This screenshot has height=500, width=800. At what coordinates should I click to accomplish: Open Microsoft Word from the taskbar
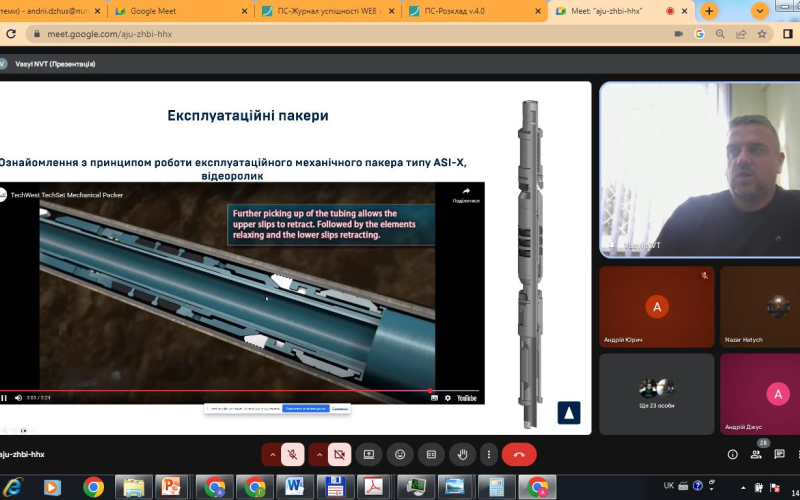click(x=295, y=487)
